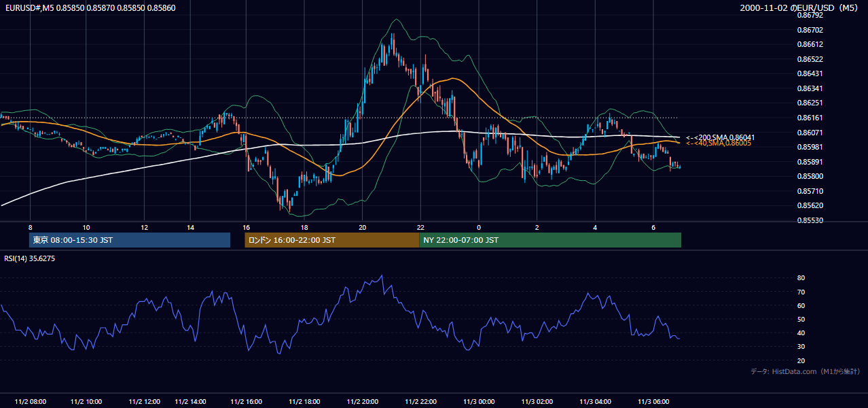Screen dimensions: 868x408
Task: Click the price axis value 0.85620
Action: pyautogui.click(x=810, y=205)
